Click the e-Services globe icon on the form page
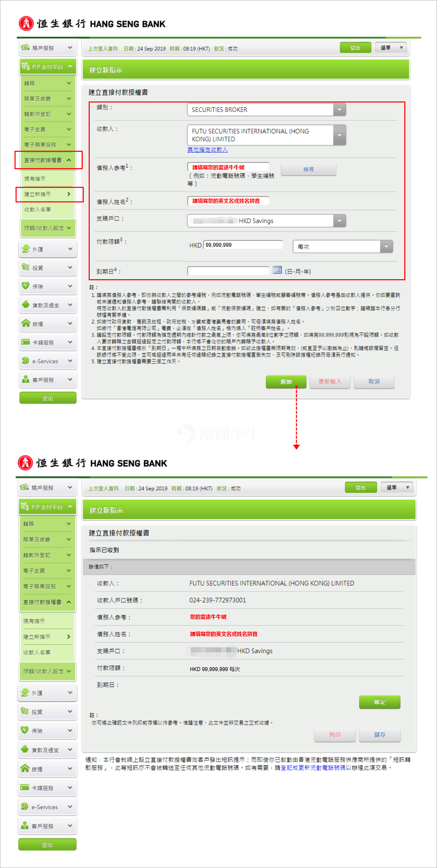The image size is (437, 868). tap(26, 360)
